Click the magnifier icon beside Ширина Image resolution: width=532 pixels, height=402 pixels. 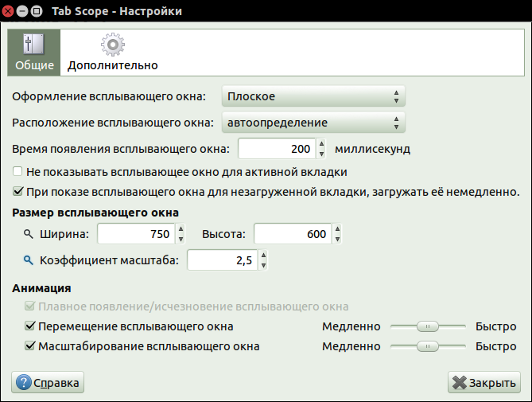coord(28,234)
